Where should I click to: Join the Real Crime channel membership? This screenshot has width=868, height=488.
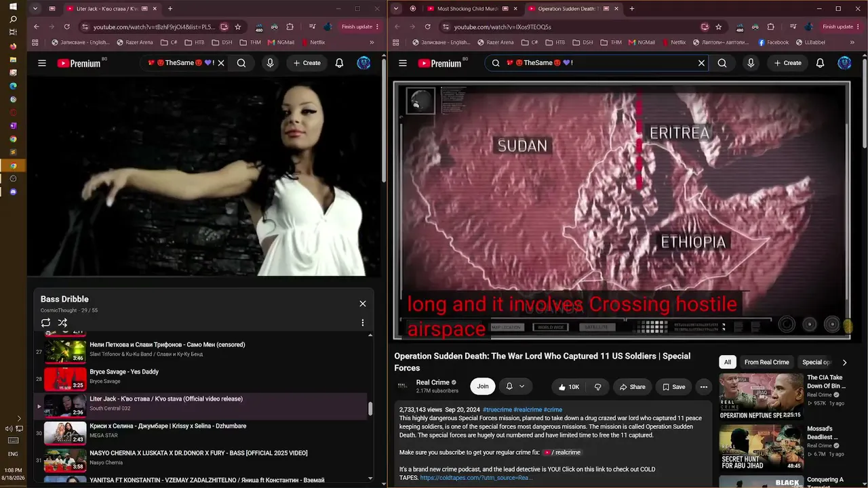pyautogui.click(x=483, y=386)
